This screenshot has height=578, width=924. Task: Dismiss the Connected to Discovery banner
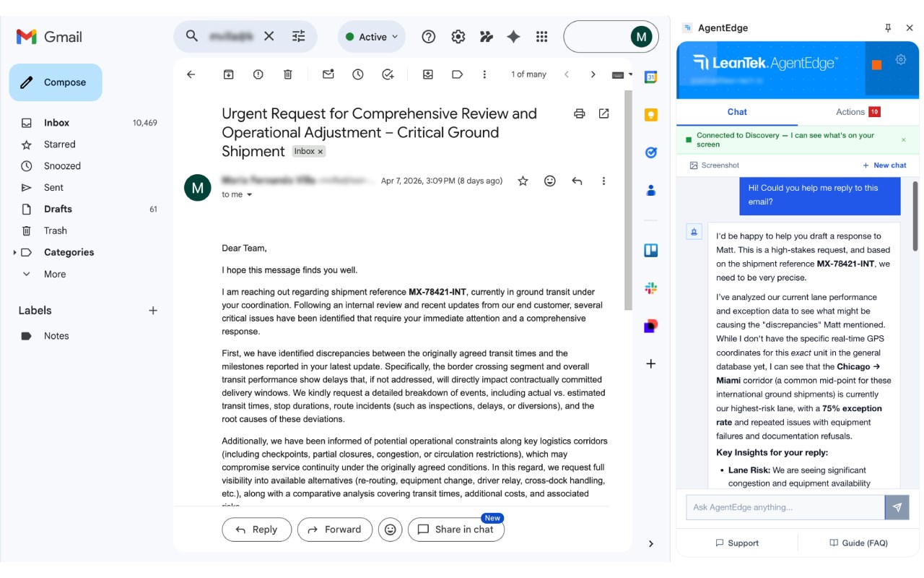pos(904,140)
